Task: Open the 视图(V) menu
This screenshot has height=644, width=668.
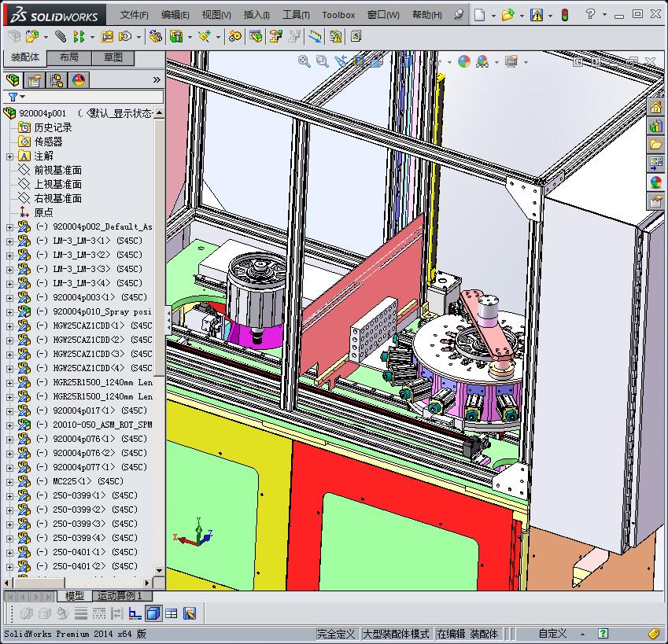Action: pyautogui.click(x=216, y=15)
